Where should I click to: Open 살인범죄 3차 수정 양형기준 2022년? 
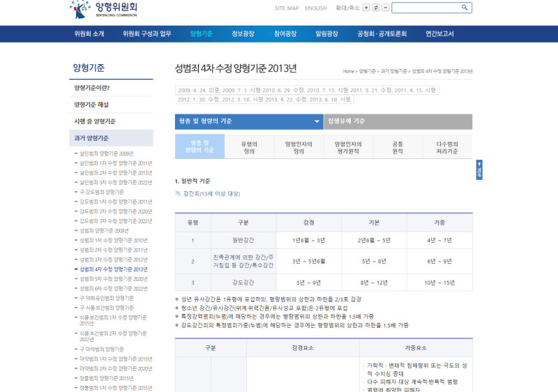click(x=116, y=183)
